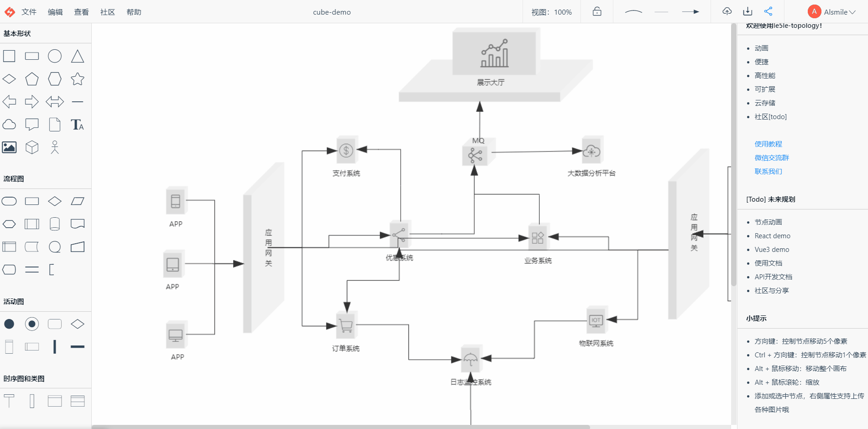Click the canvas horizontal scrollbar
This screenshot has height=429, width=868.
(340, 427)
